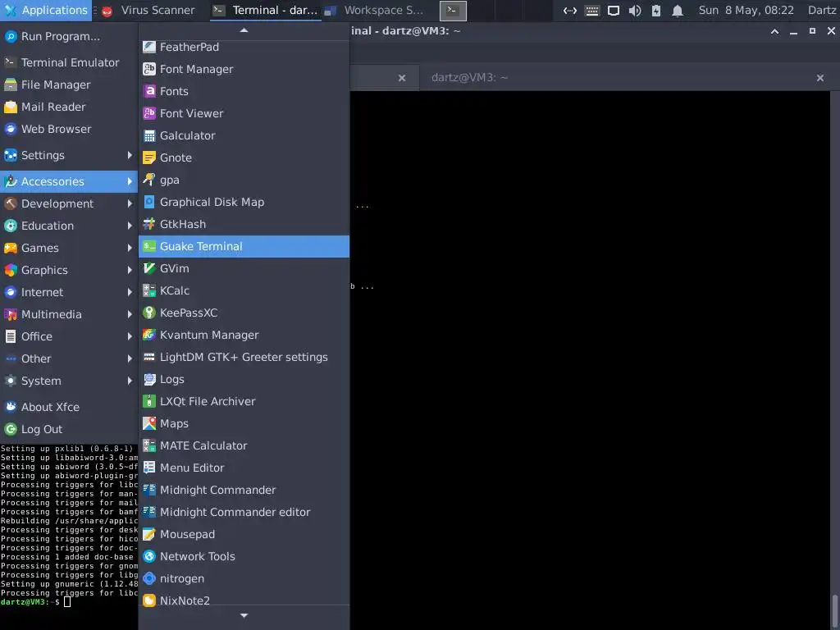Open Network Tools via its globe icon
840x630 pixels.
click(149, 556)
